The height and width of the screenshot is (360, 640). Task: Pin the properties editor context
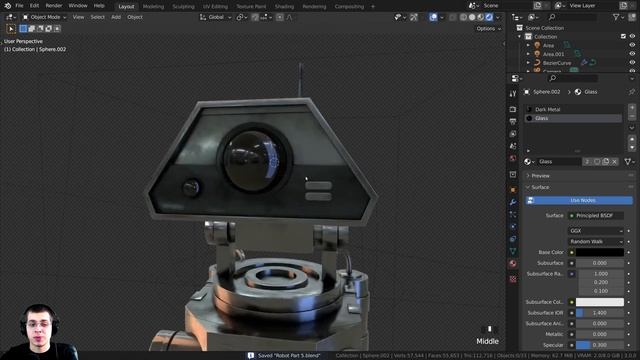[632, 92]
